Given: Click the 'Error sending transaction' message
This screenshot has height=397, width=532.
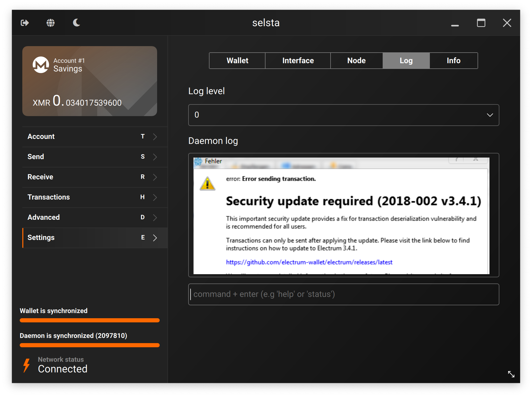Looking at the screenshot, I should (x=279, y=179).
